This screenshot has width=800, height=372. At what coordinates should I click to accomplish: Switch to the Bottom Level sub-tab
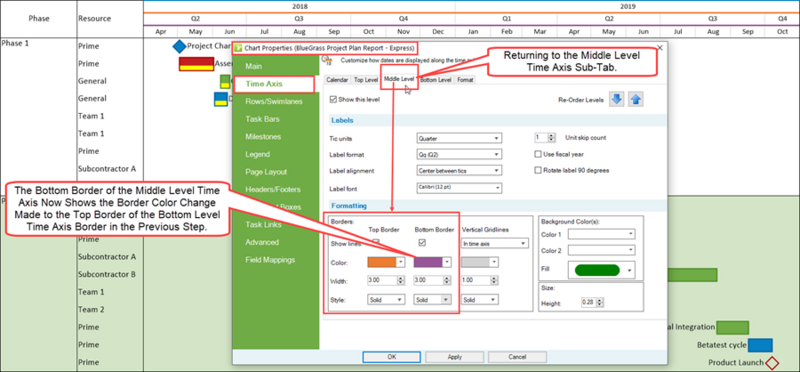point(436,80)
